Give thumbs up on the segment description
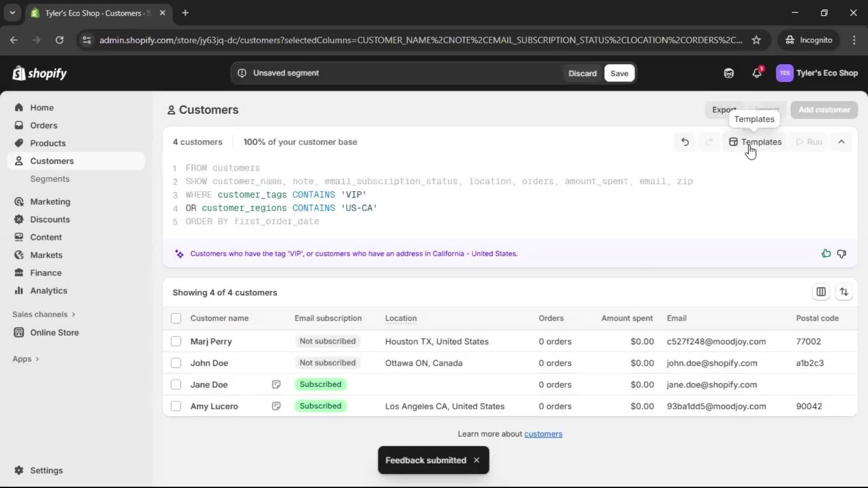868x488 pixels. 826,253
